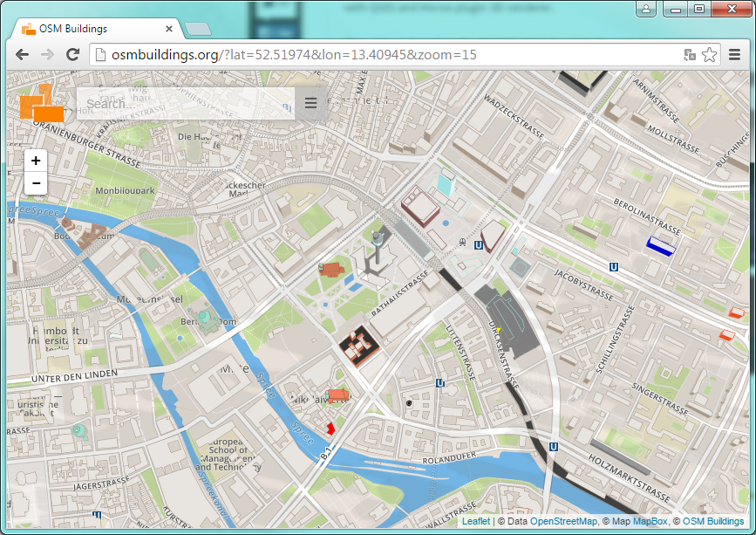
Task: Reload the page
Action: 73,54
